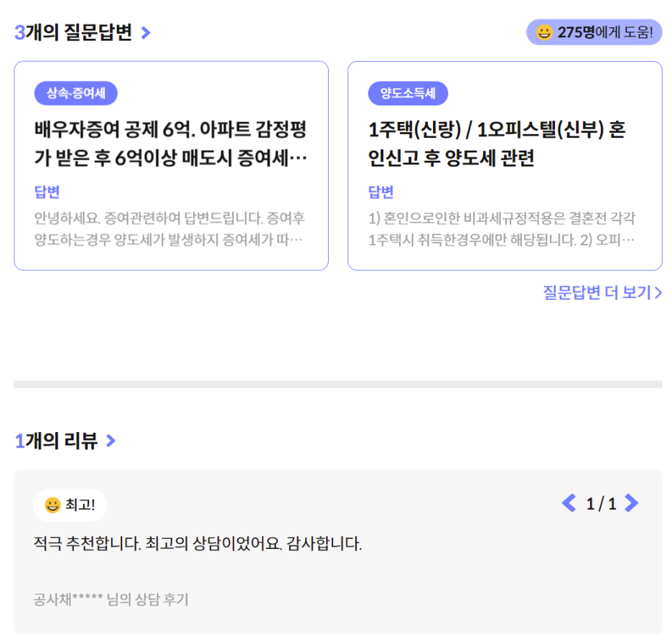Click the smiley icon in 최고! badge
Screen dimensions: 672x643
pyautogui.click(x=52, y=505)
